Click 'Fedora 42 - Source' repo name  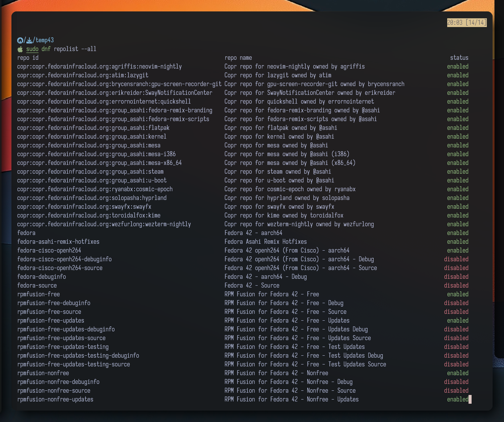tap(252, 285)
